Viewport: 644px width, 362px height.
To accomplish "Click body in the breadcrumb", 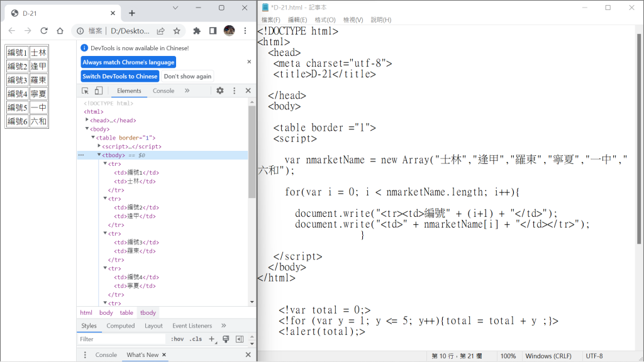I will pos(106,313).
